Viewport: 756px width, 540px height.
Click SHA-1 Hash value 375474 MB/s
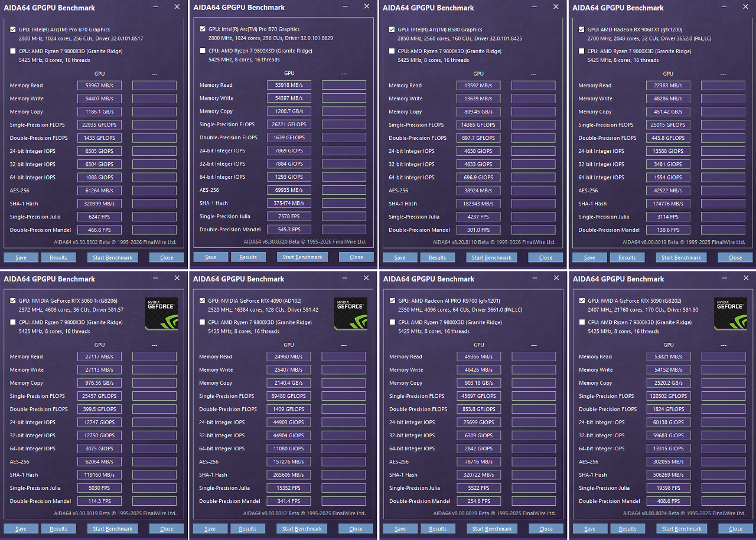(x=289, y=203)
